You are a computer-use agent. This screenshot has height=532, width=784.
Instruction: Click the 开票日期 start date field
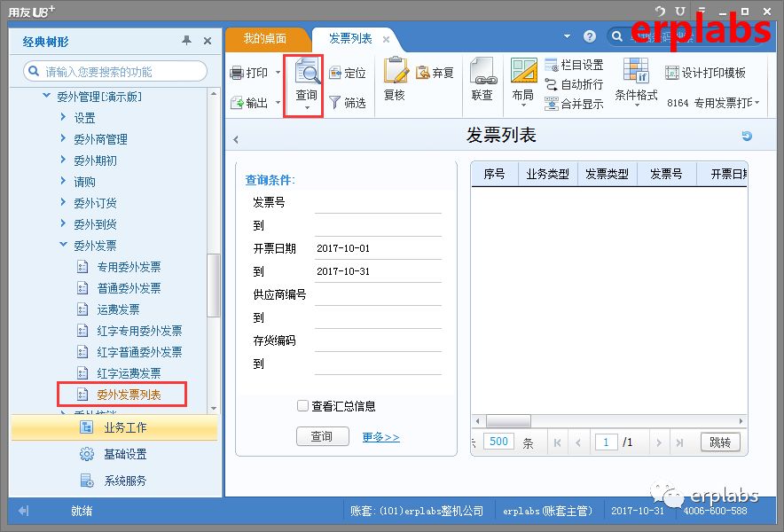tap(378, 249)
